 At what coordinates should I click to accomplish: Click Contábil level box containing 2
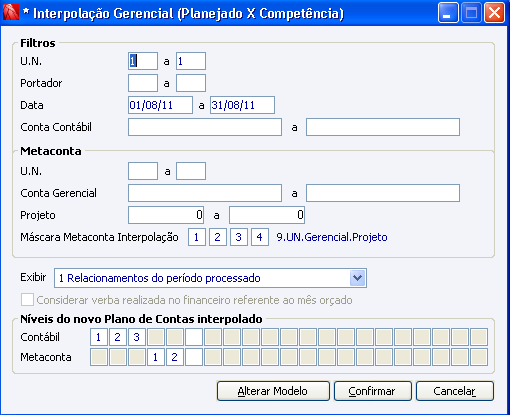pyautogui.click(x=118, y=337)
